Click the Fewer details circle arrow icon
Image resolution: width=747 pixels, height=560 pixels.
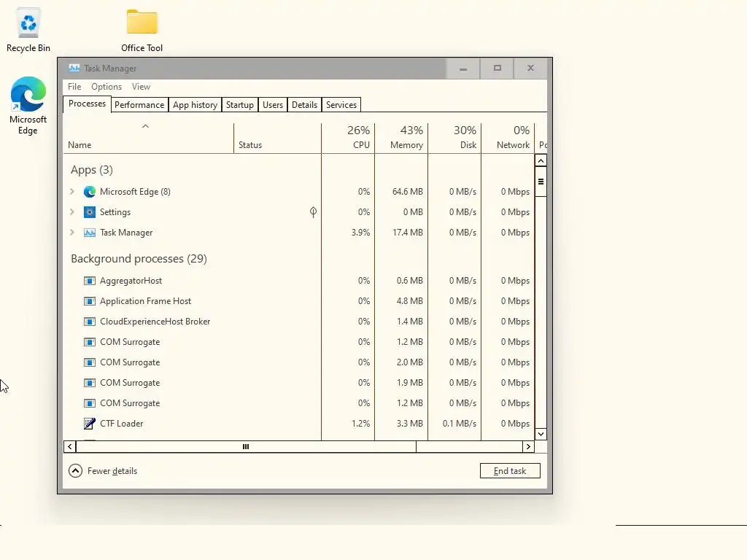coord(75,471)
